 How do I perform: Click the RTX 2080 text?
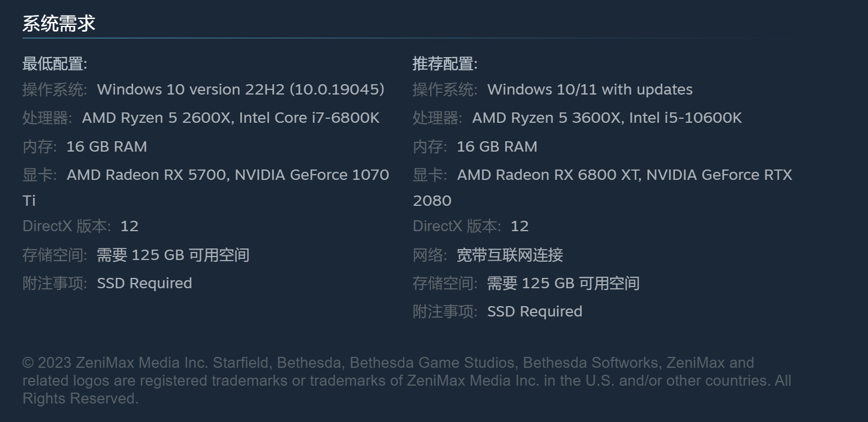click(x=602, y=187)
